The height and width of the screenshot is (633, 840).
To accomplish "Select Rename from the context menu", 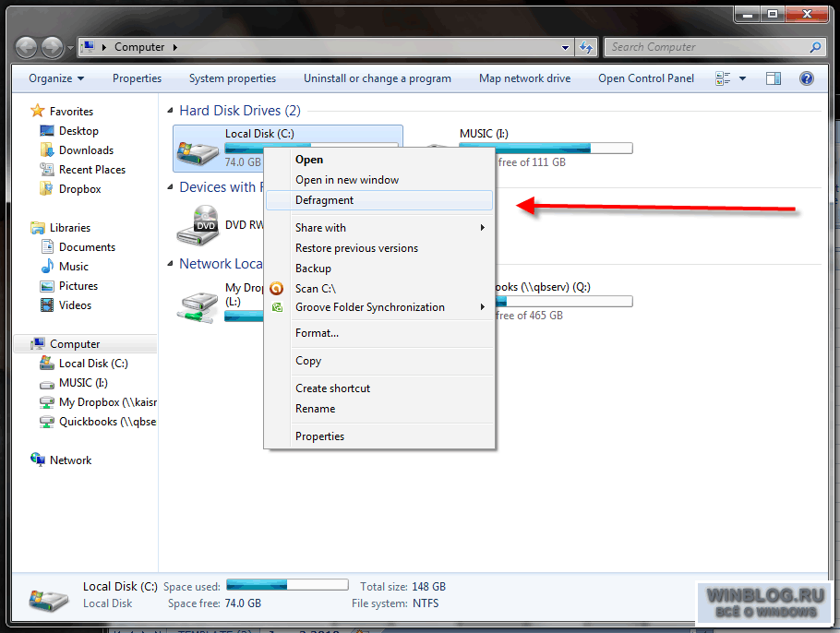I will coord(379,409).
